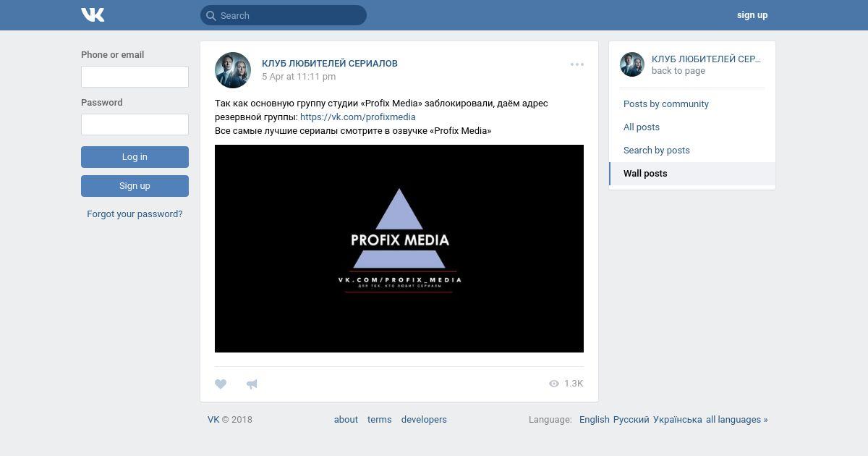Open the post author's avatar
This screenshot has width=868, height=456.
coord(233,70)
